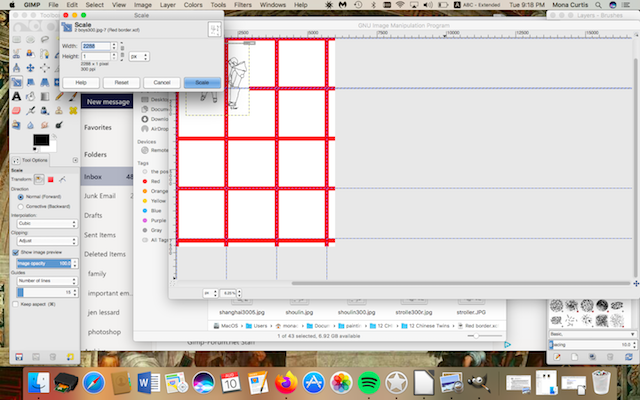Image resolution: width=640 pixels, height=400 pixels.
Task: Click the Reset button in Scale dialog
Action: (121, 82)
